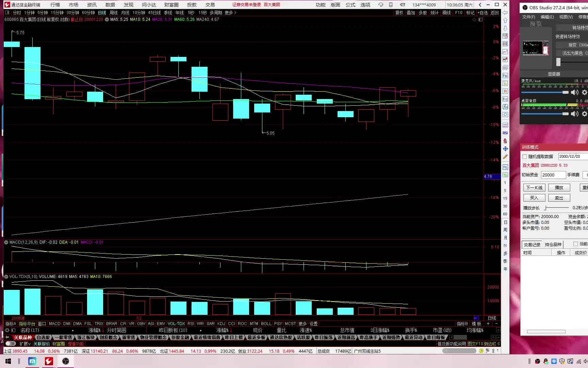This screenshot has height=368, width=588.
Task: Open the 2000/12/20 date picker field
Action: [573, 156]
